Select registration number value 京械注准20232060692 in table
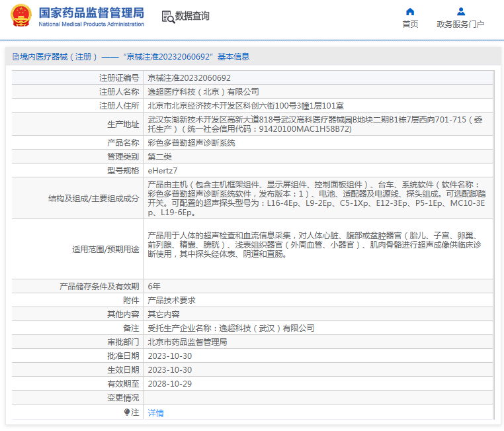 pyautogui.click(x=189, y=78)
